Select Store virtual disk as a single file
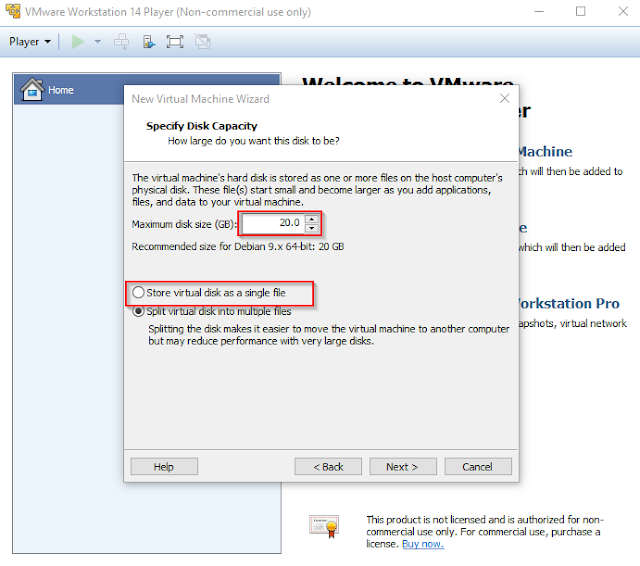 (x=209, y=293)
